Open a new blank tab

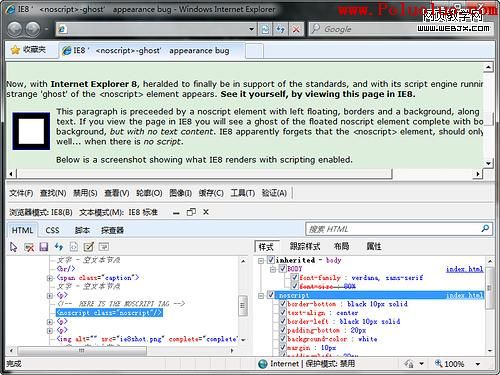pos(254,51)
